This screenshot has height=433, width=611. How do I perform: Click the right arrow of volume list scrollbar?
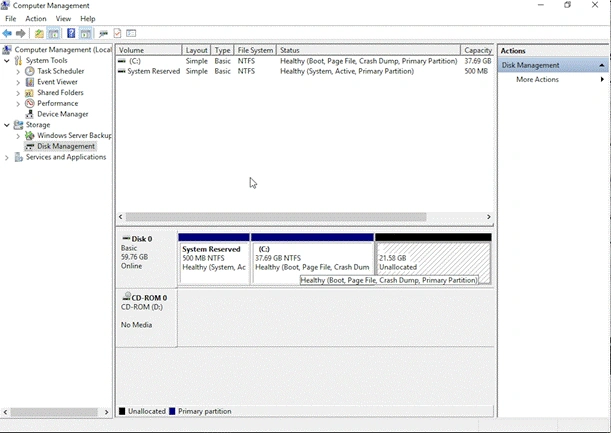489,217
